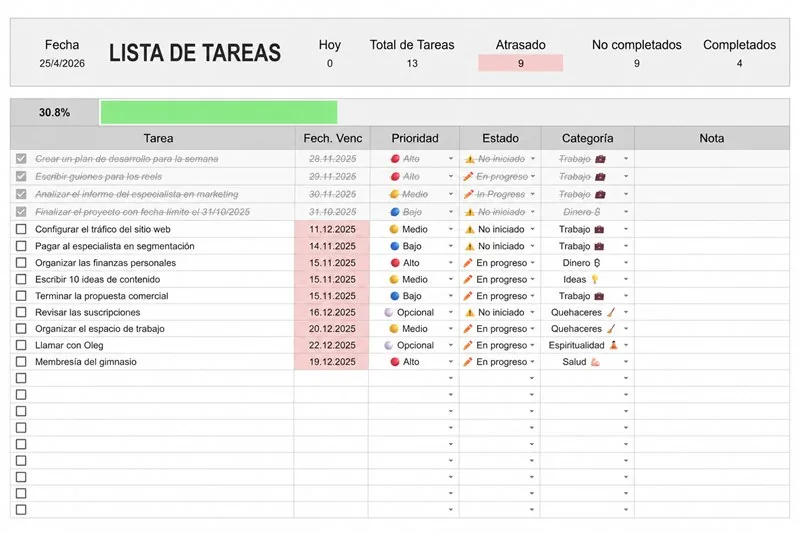The width and height of the screenshot is (800, 533).
Task: Click the red Alto dot for Membresía del gimnasio
Action: [x=394, y=362]
